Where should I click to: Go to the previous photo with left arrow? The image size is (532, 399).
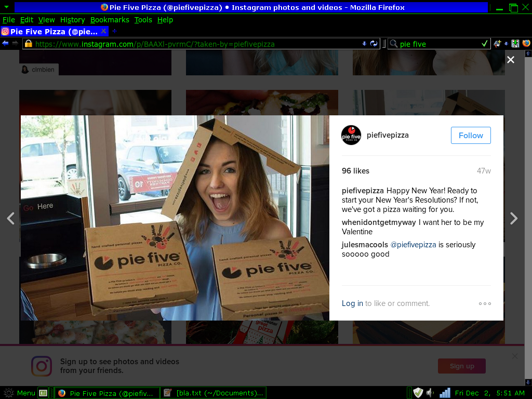click(x=11, y=218)
